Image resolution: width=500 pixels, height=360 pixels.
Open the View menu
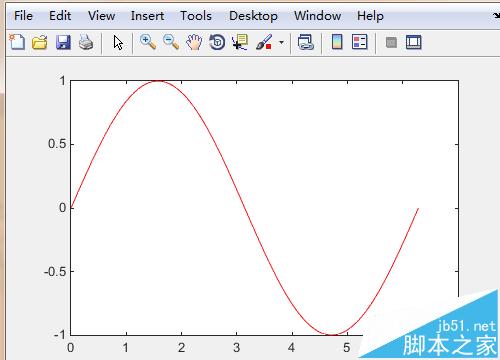point(101,16)
